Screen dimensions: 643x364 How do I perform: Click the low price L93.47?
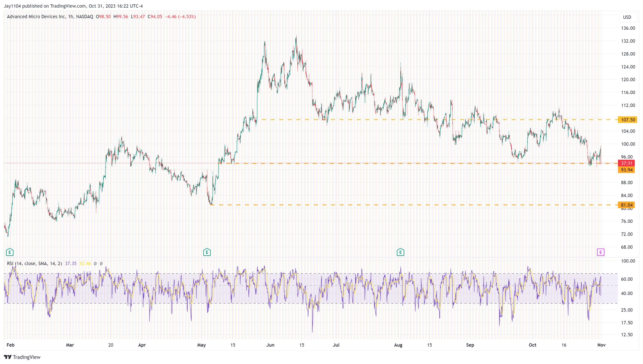click(138, 17)
